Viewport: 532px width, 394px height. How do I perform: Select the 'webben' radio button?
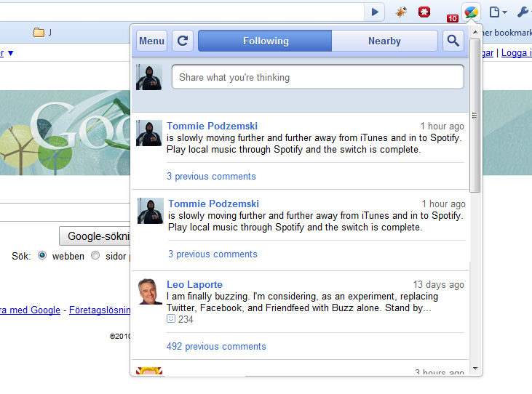pos(42,255)
